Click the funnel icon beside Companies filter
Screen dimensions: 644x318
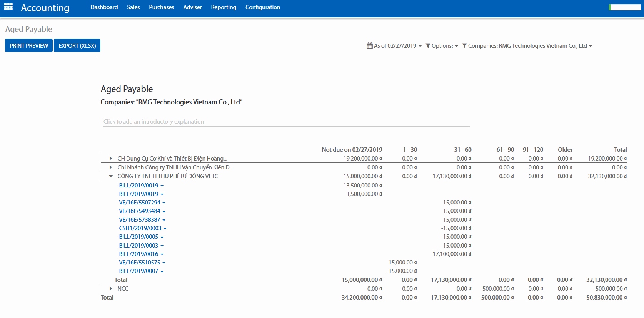[464, 46]
